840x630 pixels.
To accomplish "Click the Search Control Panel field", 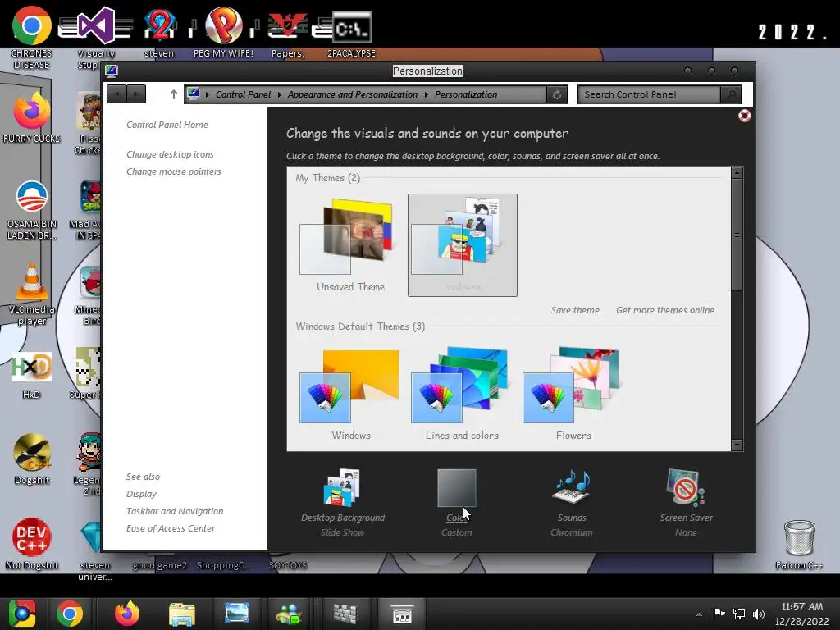I will pos(650,94).
